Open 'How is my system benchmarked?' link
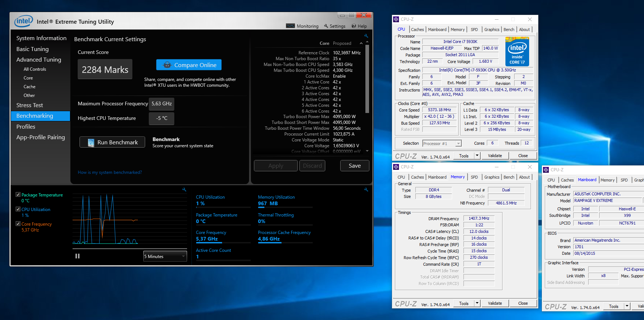 pyautogui.click(x=110, y=172)
